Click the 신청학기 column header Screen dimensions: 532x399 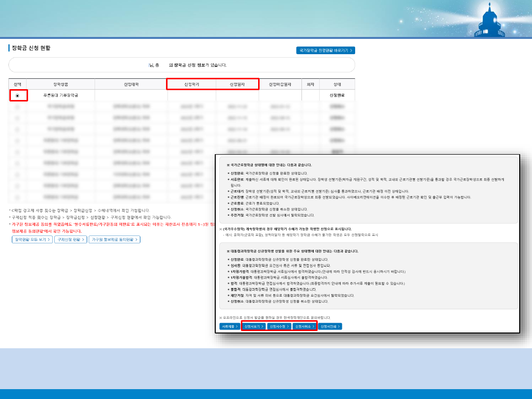click(x=191, y=84)
